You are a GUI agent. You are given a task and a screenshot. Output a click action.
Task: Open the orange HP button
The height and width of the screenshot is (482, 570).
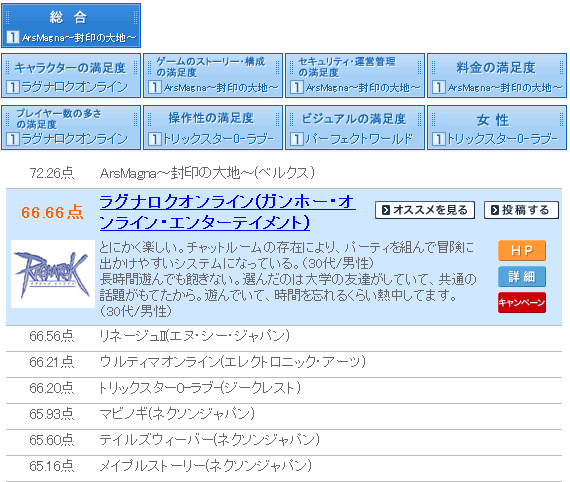coord(522,250)
